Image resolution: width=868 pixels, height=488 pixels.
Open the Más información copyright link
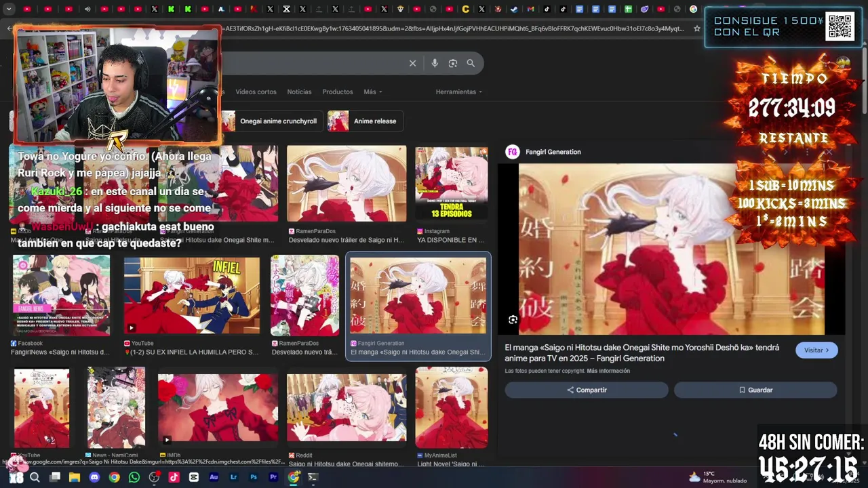pyautogui.click(x=608, y=371)
